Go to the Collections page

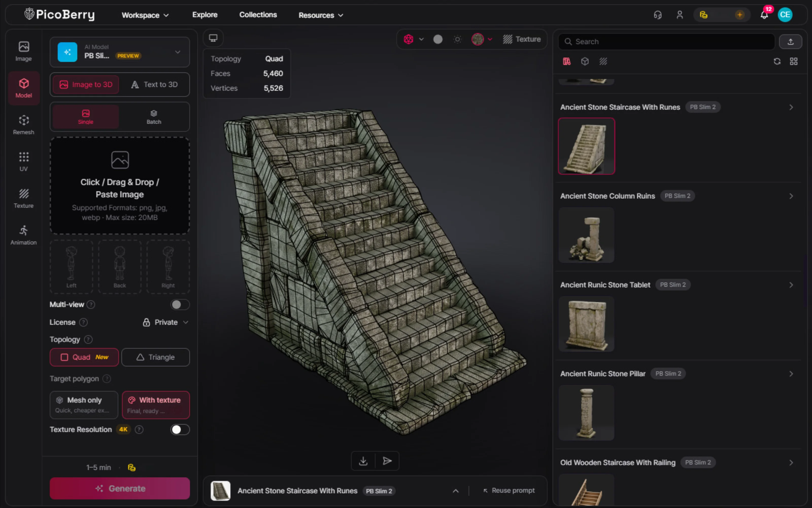point(258,15)
